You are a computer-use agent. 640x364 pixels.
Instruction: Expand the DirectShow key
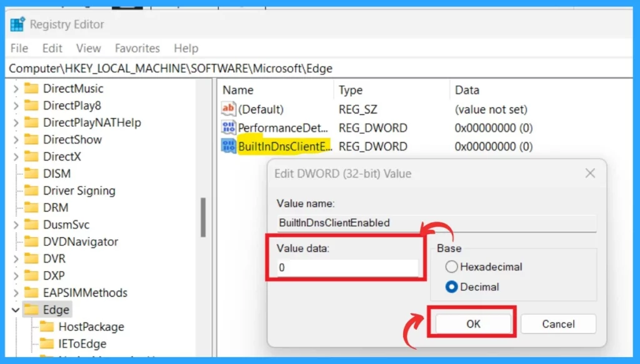[x=16, y=140]
